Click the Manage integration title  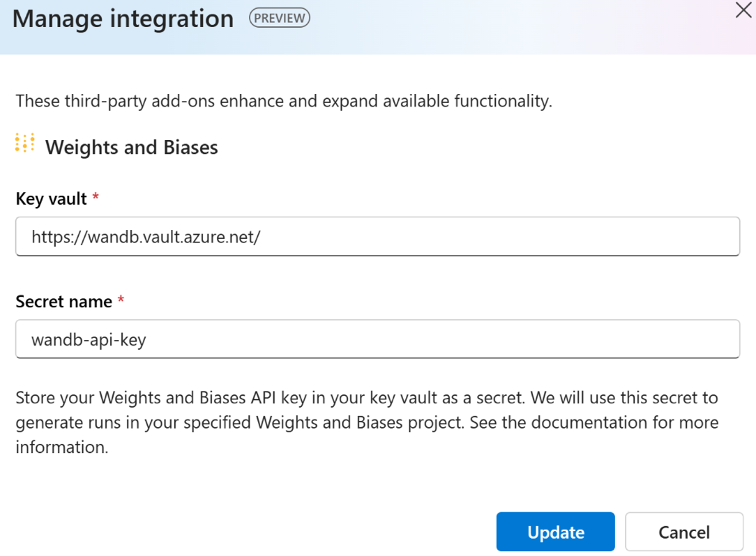(123, 19)
